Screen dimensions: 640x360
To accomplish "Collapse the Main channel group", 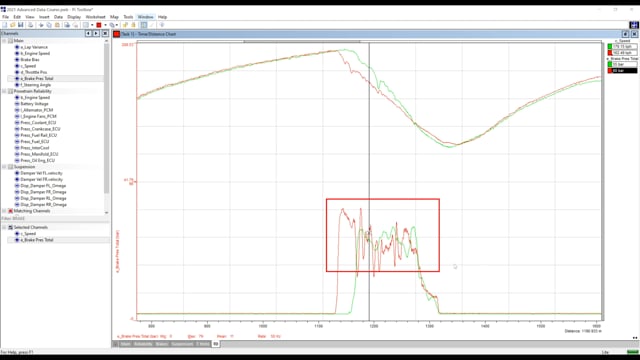I will point(4,41).
